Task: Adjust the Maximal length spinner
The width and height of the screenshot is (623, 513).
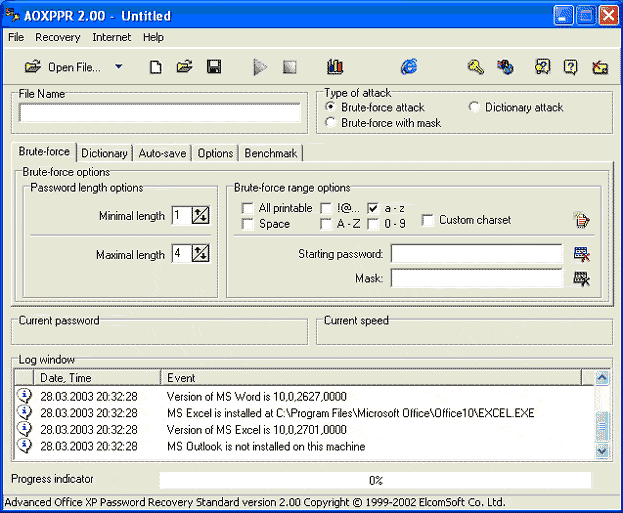Action: [x=200, y=254]
